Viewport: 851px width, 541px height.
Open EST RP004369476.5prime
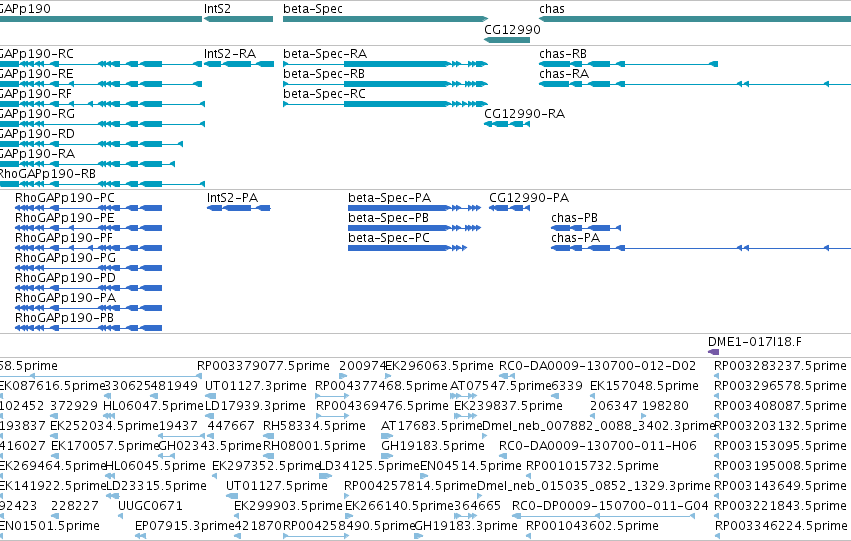tap(383, 406)
